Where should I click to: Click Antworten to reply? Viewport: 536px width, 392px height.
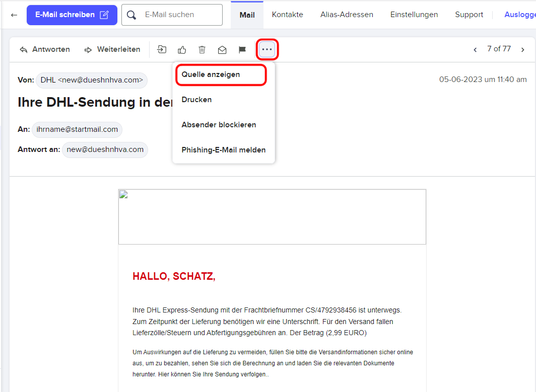tap(44, 49)
